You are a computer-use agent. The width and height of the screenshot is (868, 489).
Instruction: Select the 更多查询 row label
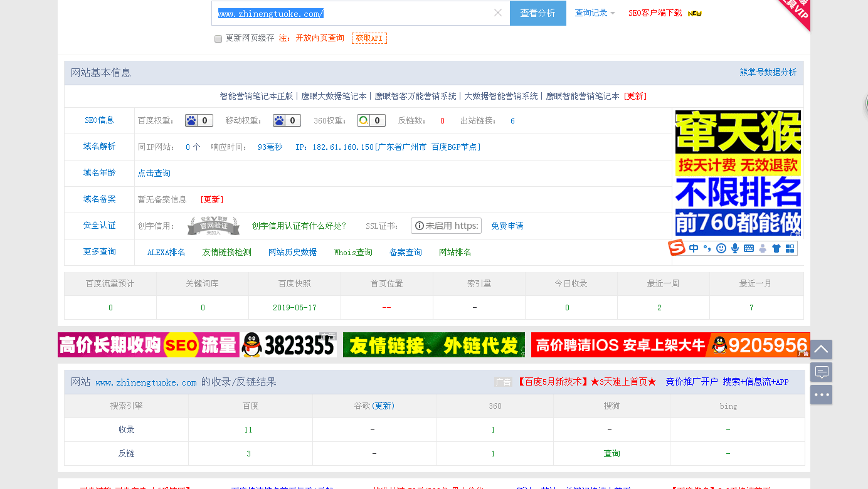99,252
